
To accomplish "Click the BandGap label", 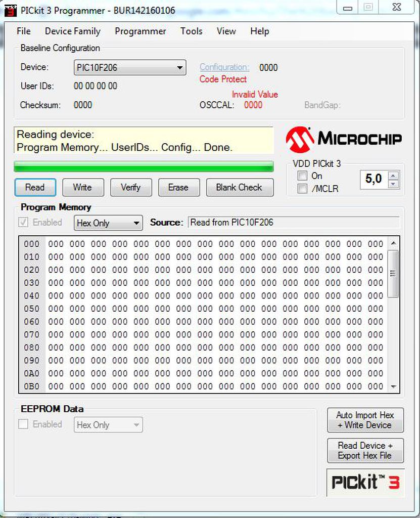I will point(322,105).
